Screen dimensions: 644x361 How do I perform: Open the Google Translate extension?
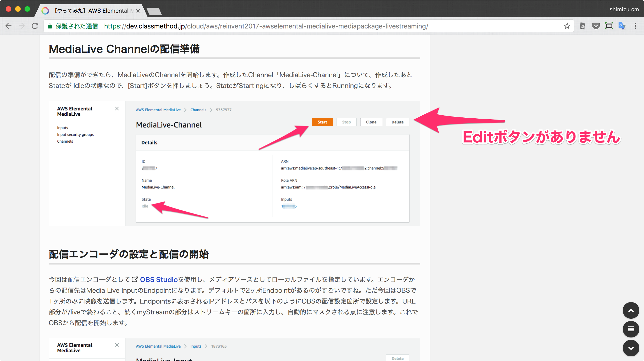[x=622, y=26]
